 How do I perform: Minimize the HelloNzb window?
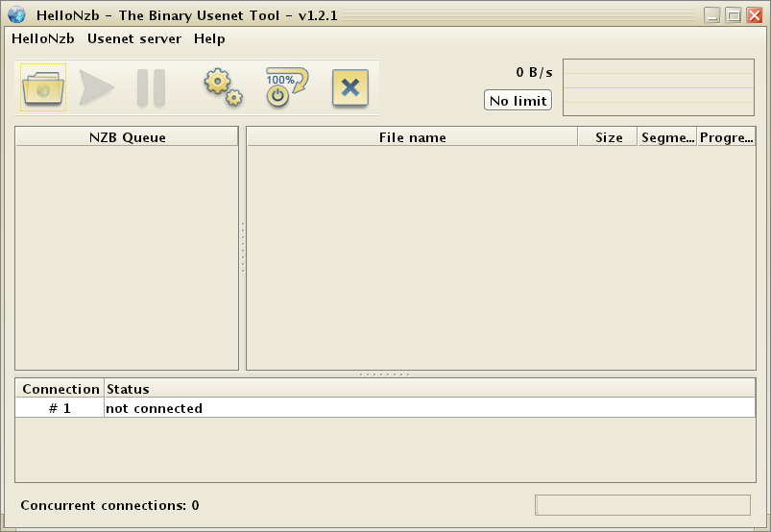(711, 15)
